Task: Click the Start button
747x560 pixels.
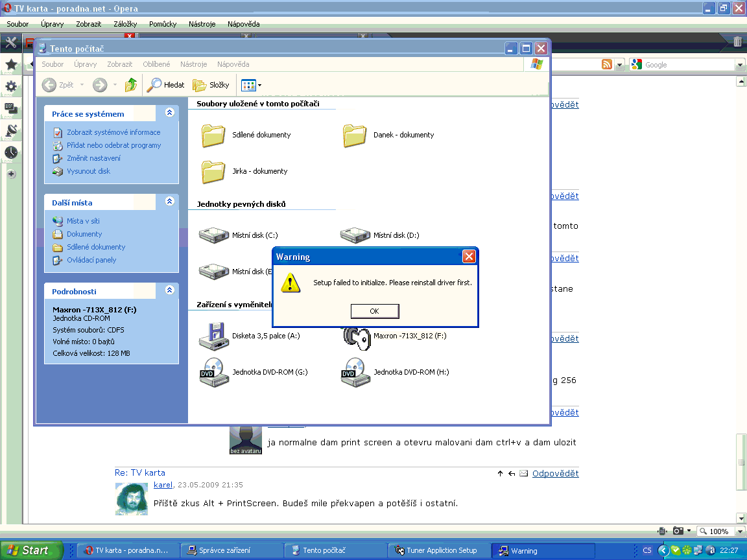Action: pyautogui.click(x=31, y=550)
